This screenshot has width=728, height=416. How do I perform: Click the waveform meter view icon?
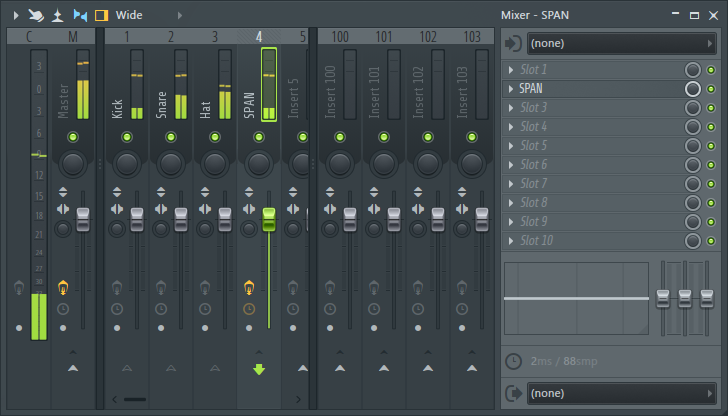58,15
